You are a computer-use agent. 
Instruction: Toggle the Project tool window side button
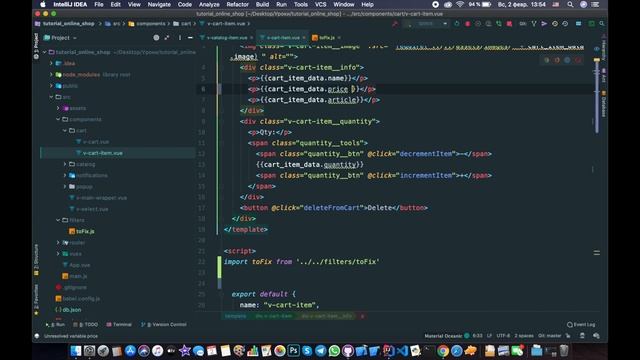[x=36, y=46]
